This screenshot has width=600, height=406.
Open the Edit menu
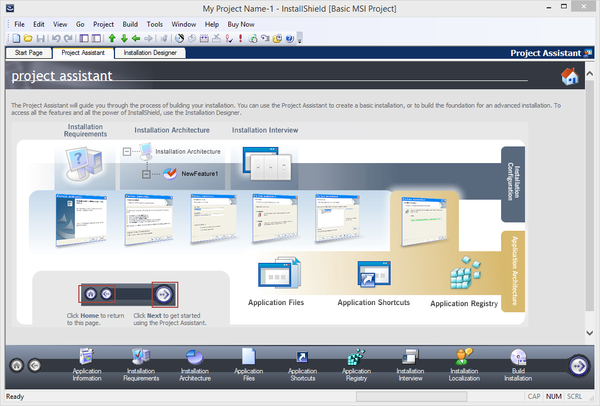click(39, 24)
